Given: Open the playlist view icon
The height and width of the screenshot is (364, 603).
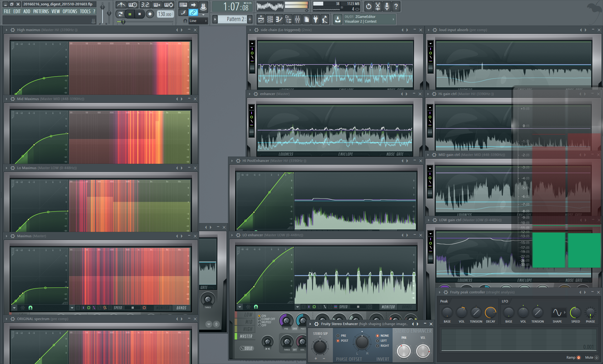Looking at the screenshot, I should click(x=261, y=19).
